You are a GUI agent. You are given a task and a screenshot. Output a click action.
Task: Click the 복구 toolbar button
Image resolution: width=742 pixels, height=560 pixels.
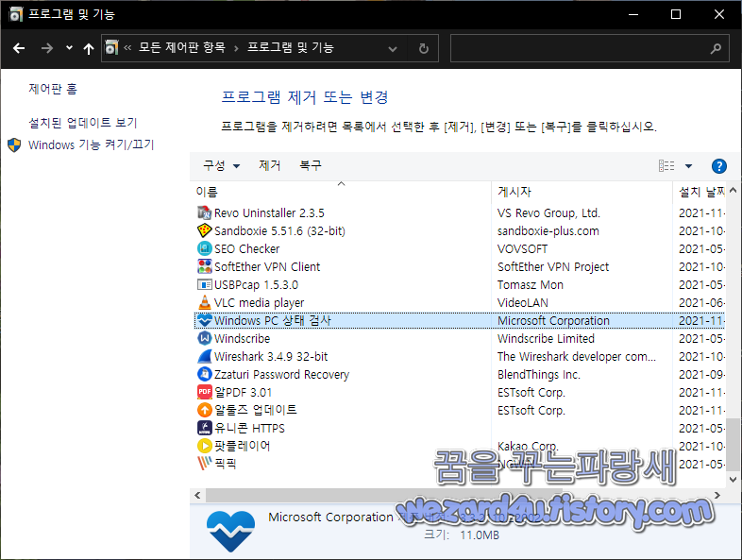310,165
